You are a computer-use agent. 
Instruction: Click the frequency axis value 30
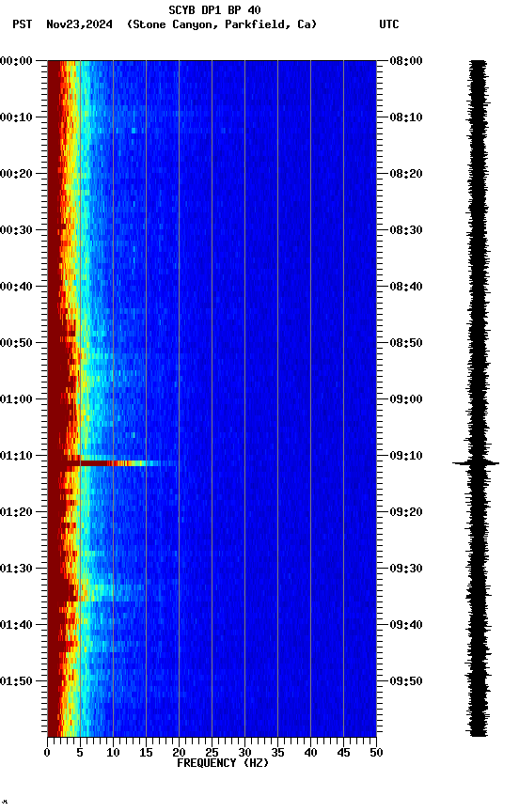244,754
